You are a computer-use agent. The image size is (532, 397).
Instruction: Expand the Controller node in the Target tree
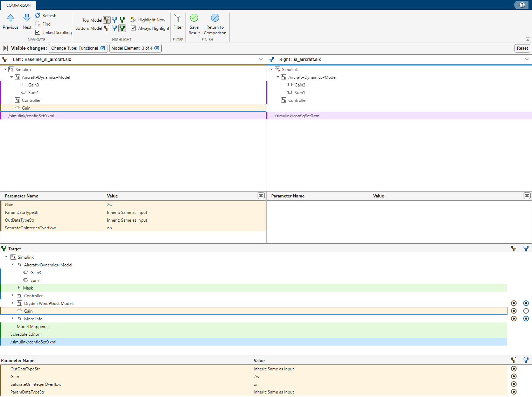13,295
